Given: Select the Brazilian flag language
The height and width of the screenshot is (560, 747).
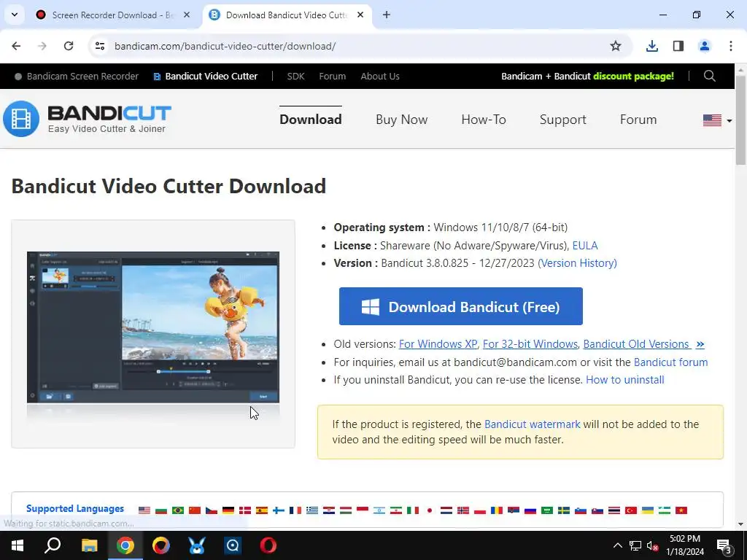Looking at the screenshot, I should click(178, 510).
